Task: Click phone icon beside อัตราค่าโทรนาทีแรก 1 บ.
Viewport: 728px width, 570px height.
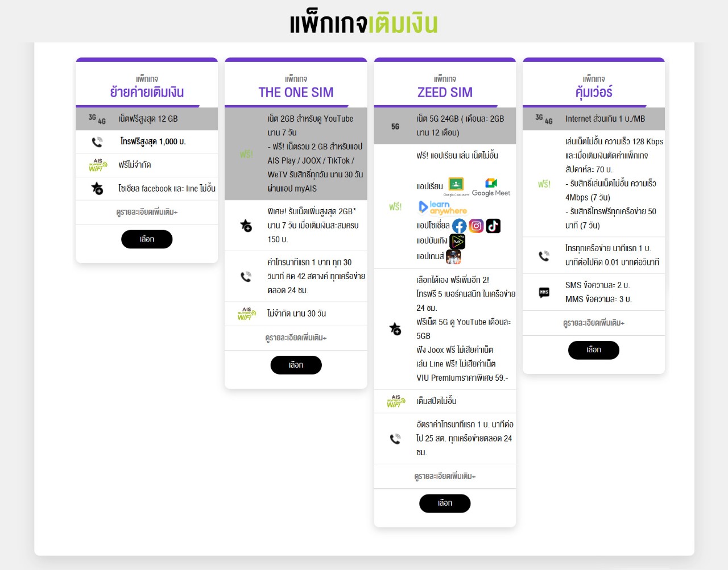Action: click(x=395, y=439)
